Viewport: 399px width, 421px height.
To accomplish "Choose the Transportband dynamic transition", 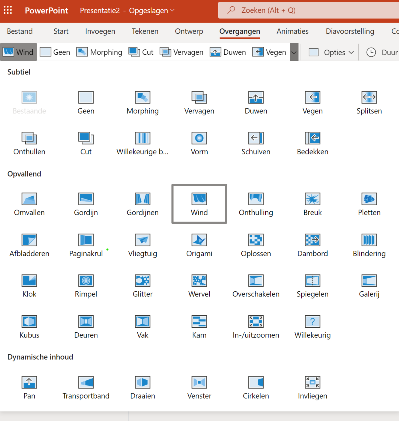I will pyautogui.click(x=86, y=388).
